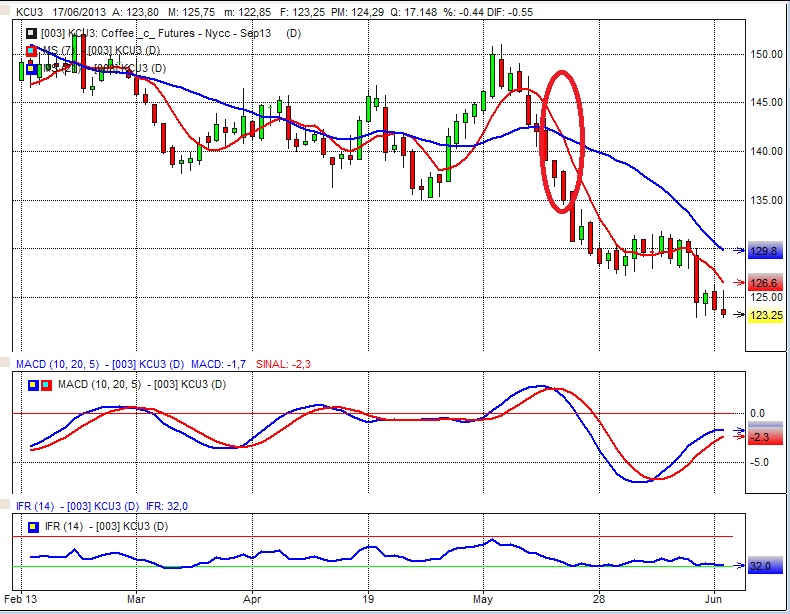
Task: Click the red-bordered MS (7) legend icon
Action: pos(30,51)
